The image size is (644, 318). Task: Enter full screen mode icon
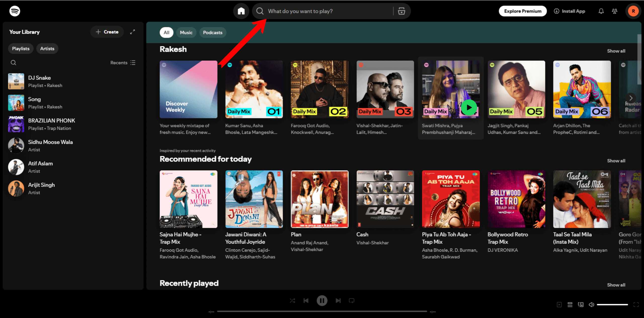pyautogui.click(x=636, y=305)
